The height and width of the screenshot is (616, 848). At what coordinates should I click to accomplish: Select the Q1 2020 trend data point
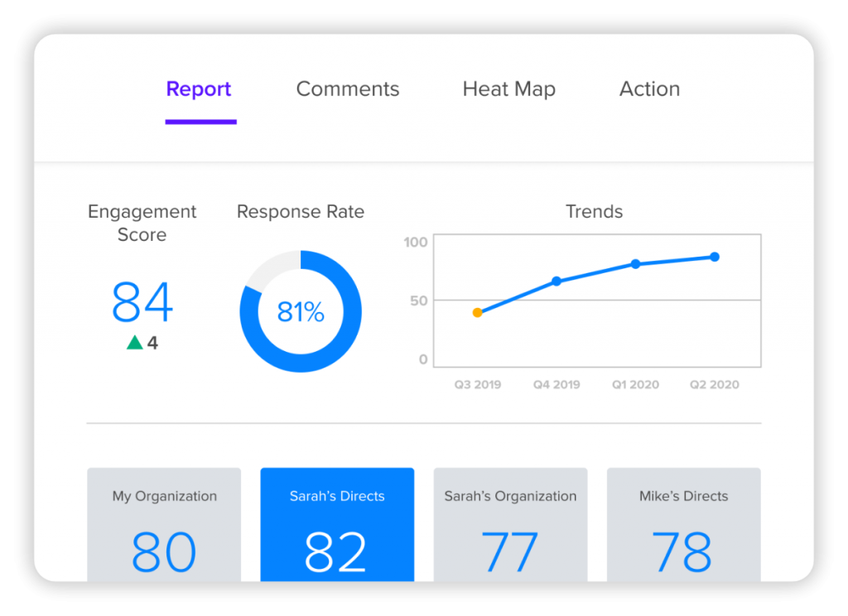pyautogui.click(x=635, y=264)
